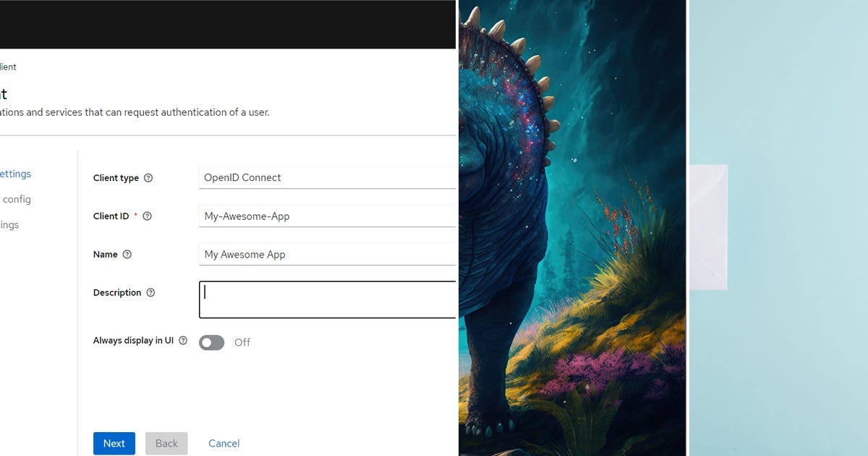This screenshot has width=868, height=456.
Task: Click the Next button to continue
Action: pyautogui.click(x=114, y=443)
